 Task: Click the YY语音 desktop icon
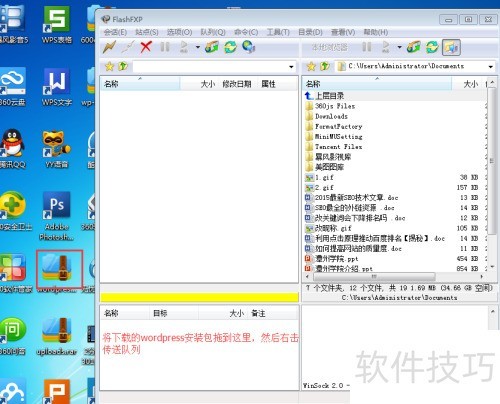(x=57, y=149)
